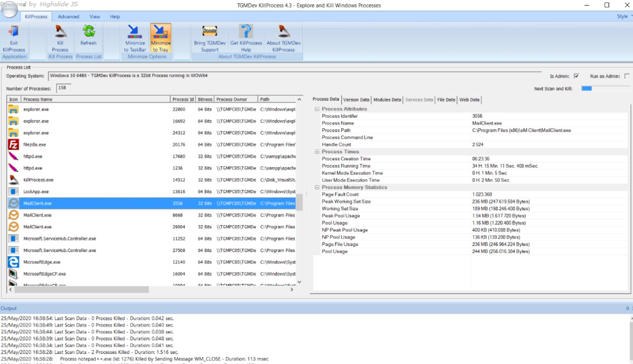
Task: Click the icon of httpd.exe with Id 17680
Action: pyautogui.click(x=13, y=156)
